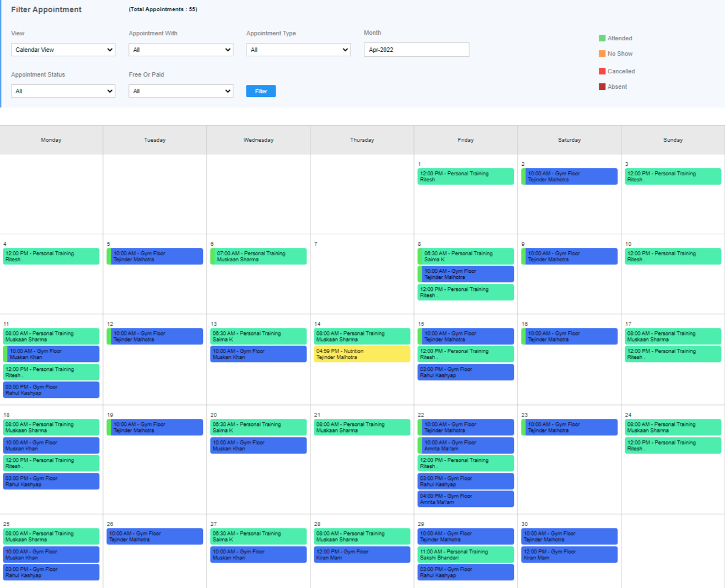Click the Month field showing Apr-2022

click(416, 50)
